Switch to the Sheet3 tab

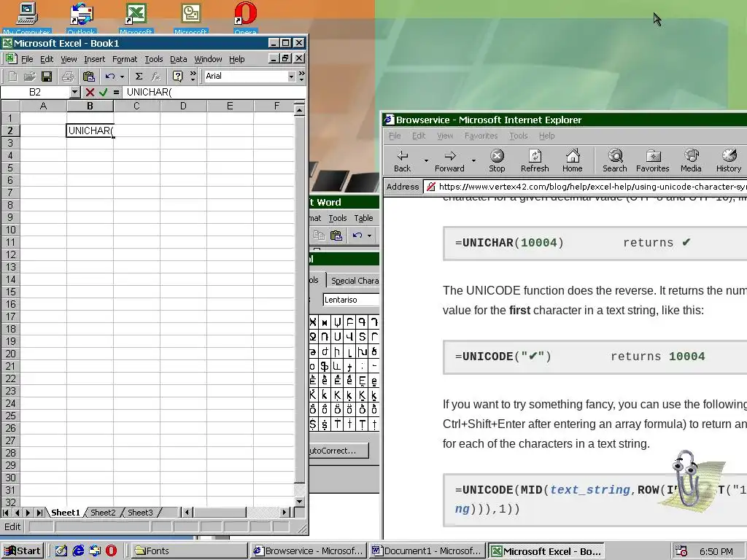[x=140, y=513]
